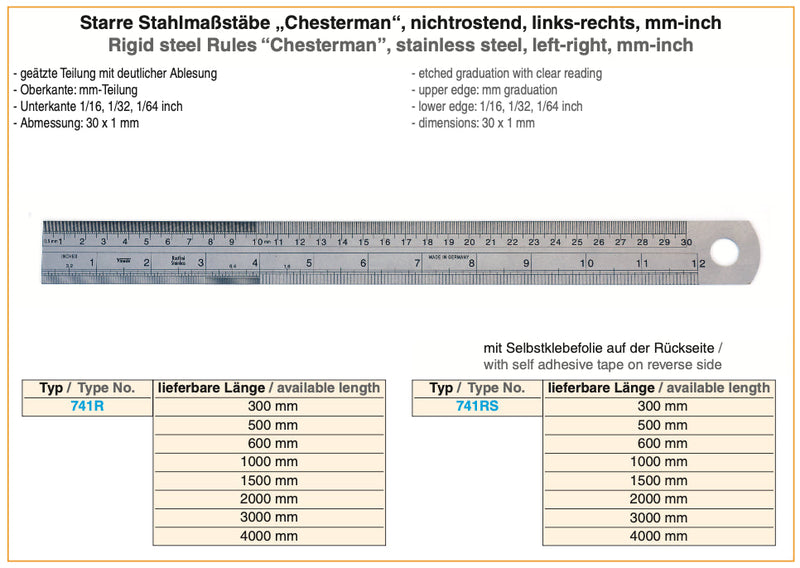Select 2000 mm in the 741RS table
800x568 pixels.
pos(661,499)
